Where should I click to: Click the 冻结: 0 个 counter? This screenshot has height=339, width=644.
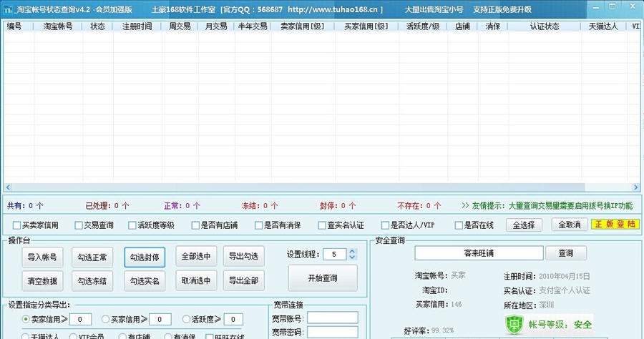[260, 205]
